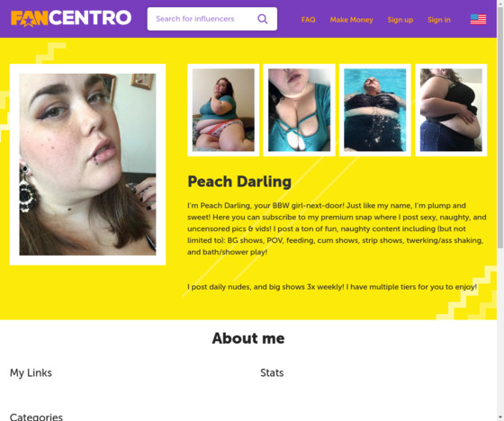Select the My Links section heading
The image size is (504, 421).
pos(31,372)
